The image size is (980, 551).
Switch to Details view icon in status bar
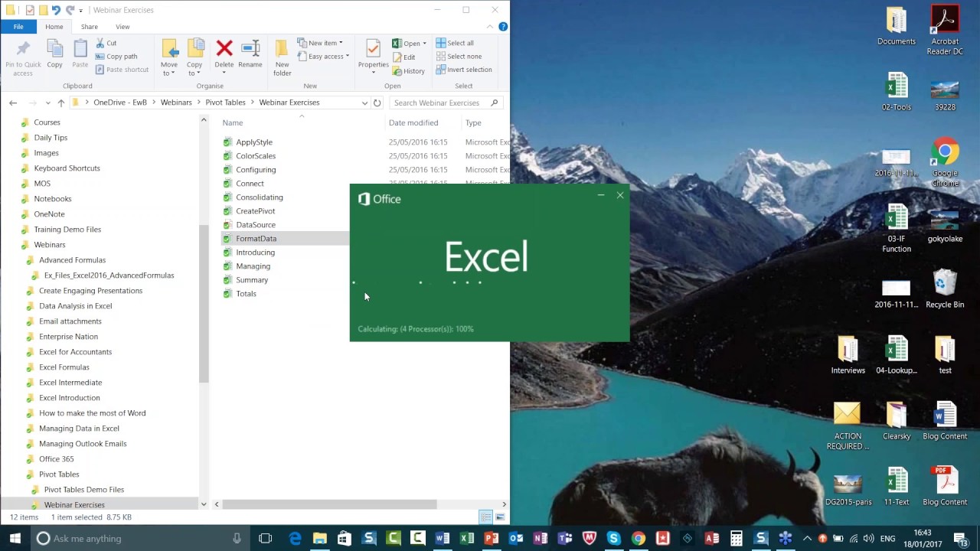click(x=485, y=517)
